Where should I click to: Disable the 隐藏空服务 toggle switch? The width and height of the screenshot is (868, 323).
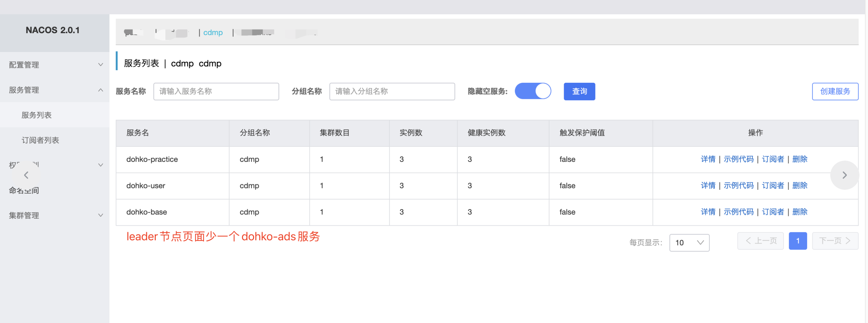pos(532,91)
